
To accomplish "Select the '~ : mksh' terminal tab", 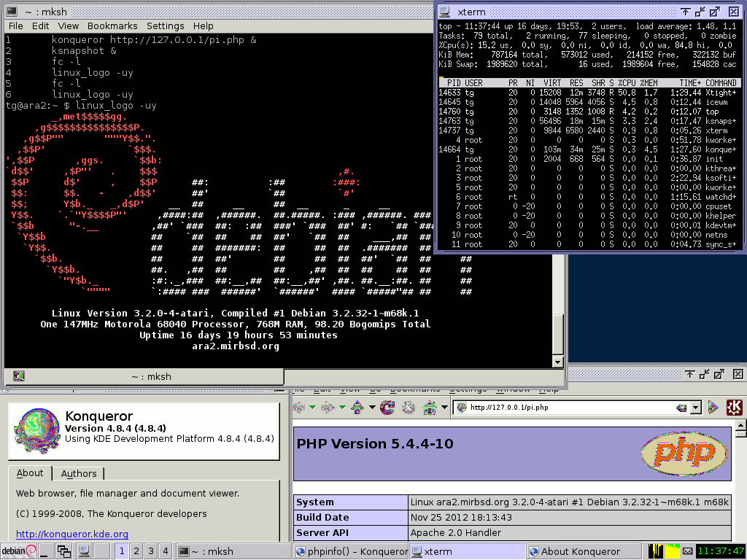I will click(x=144, y=376).
